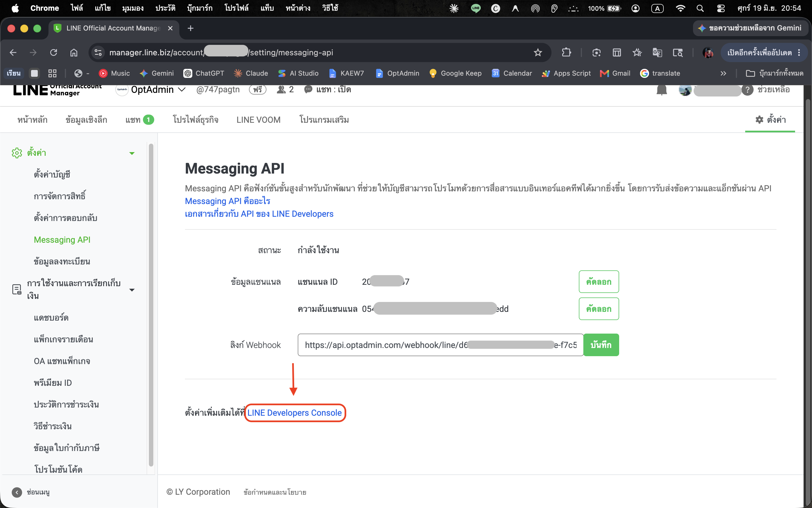The height and width of the screenshot is (508, 812).
Task: Collapse the การใช้งานและการเรียกเก็บเงิน section
Action: coord(132,290)
